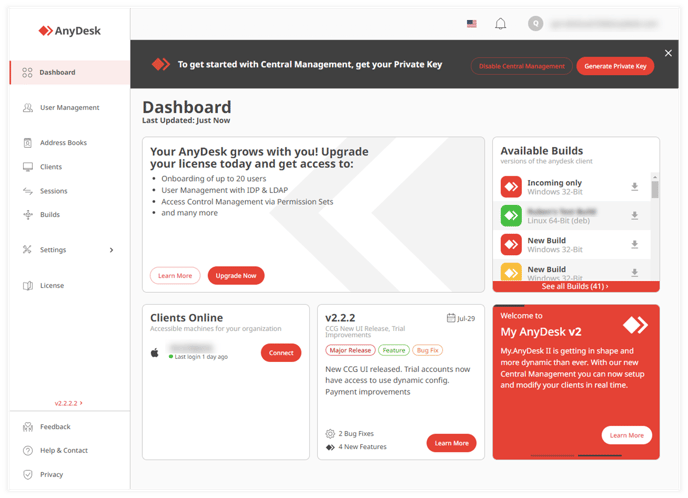Click the "Last Updated: Just Now" text
Viewport: 688px width, 498px height.
[186, 121]
